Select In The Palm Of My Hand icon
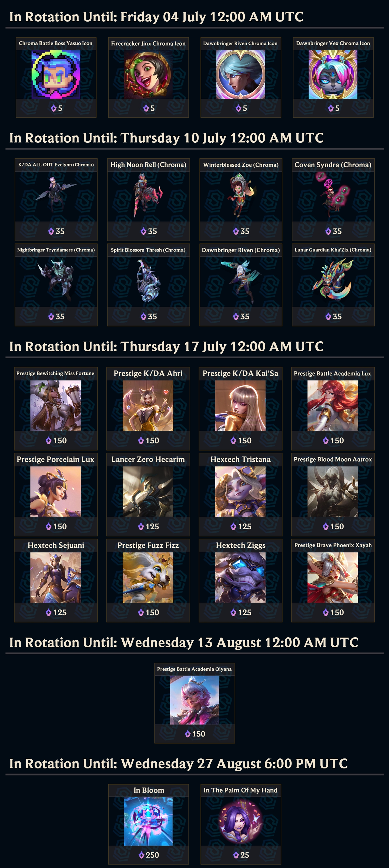The image size is (389, 868). coord(240,822)
